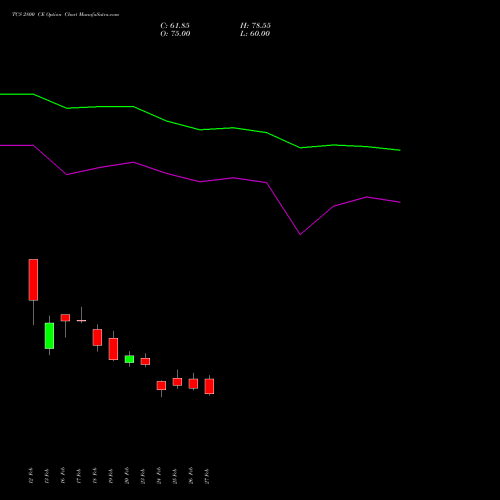This screenshot has height=500, width=500.
Task: Click the low value L: 60.00
Action: (x=255, y=34)
